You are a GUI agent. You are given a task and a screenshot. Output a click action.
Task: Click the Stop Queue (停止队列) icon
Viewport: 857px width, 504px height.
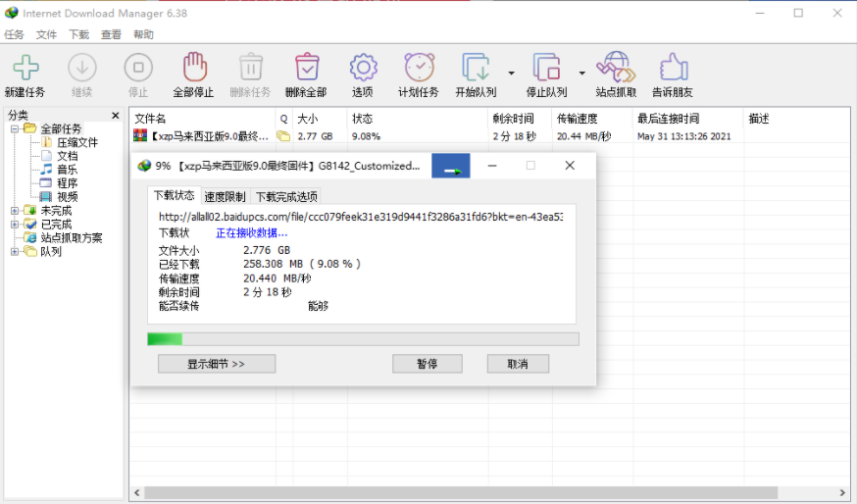[x=546, y=68]
